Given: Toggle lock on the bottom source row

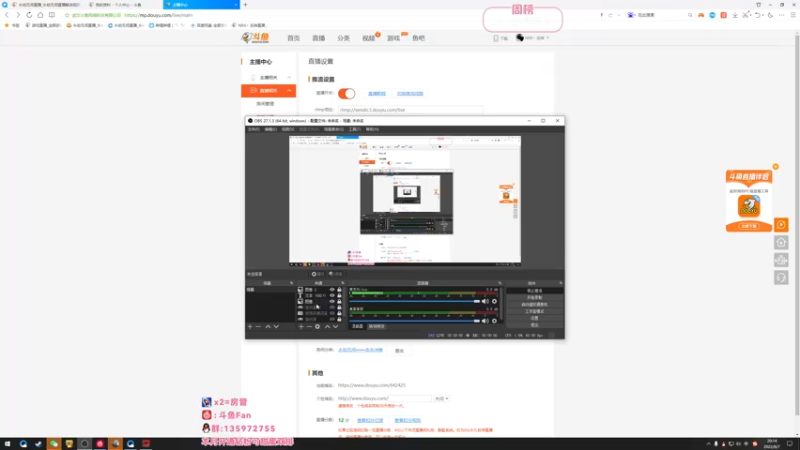Looking at the screenshot, I should pos(339,319).
